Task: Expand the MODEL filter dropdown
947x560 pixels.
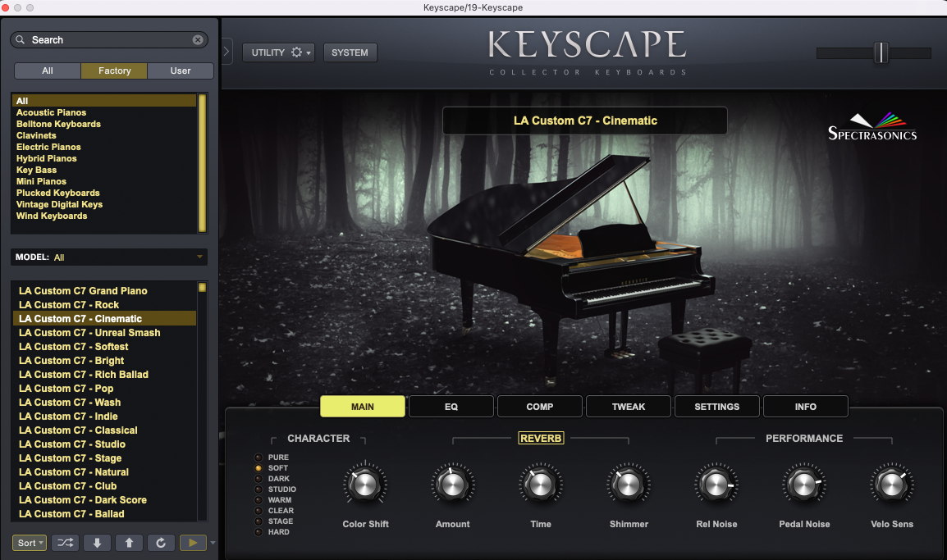Action: point(109,257)
